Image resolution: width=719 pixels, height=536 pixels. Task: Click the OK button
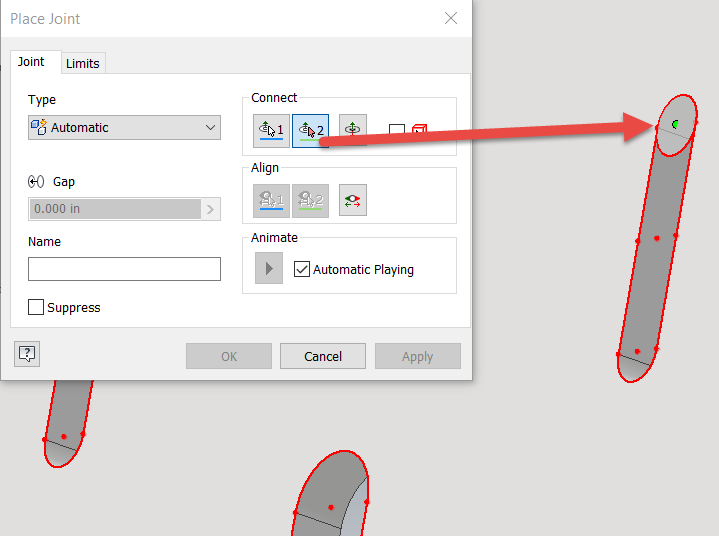pyautogui.click(x=229, y=356)
